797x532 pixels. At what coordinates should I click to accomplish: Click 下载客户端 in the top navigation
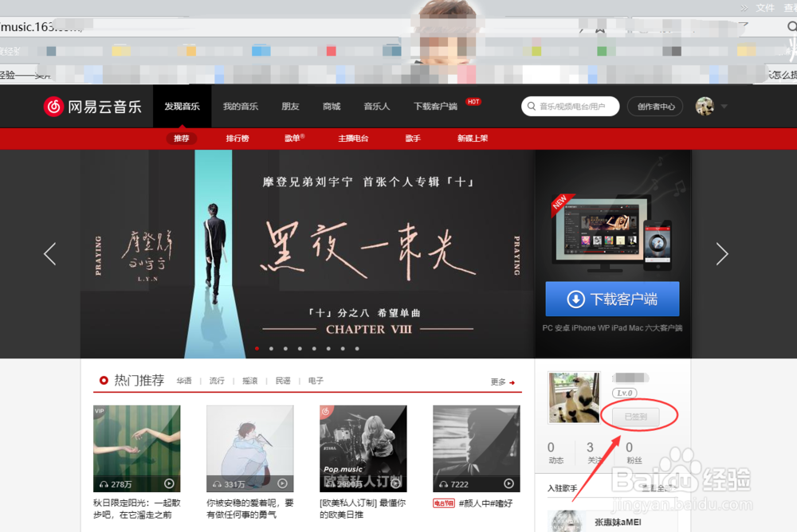coord(435,106)
